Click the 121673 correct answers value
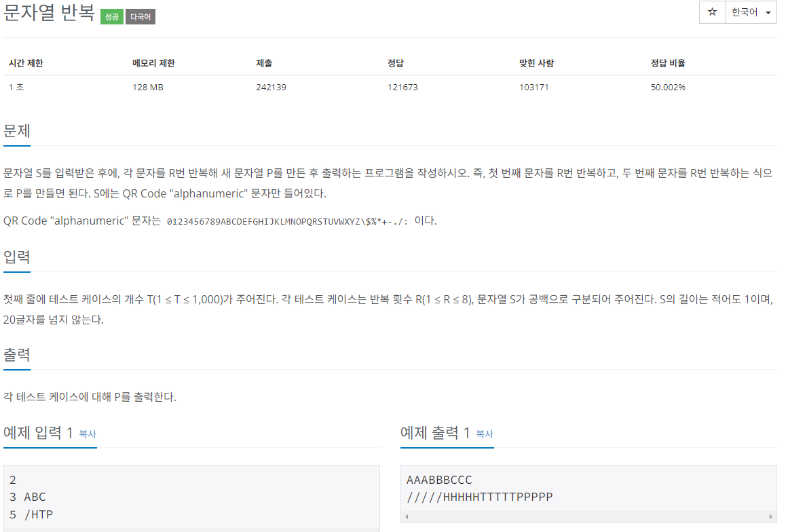 [x=402, y=87]
